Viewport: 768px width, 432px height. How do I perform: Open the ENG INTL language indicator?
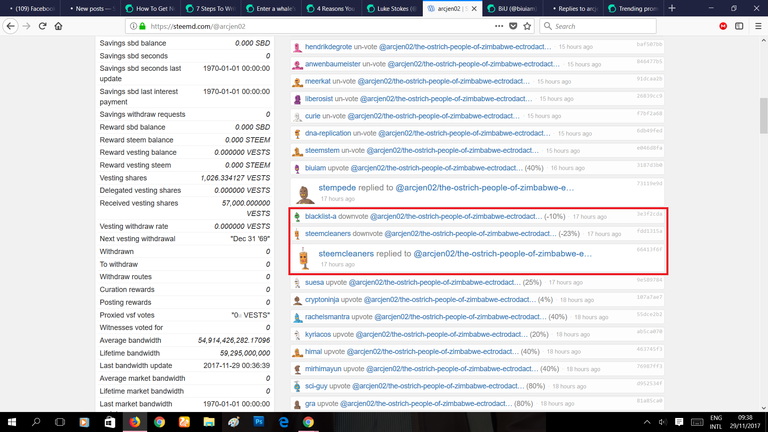(x=716, y=422)
